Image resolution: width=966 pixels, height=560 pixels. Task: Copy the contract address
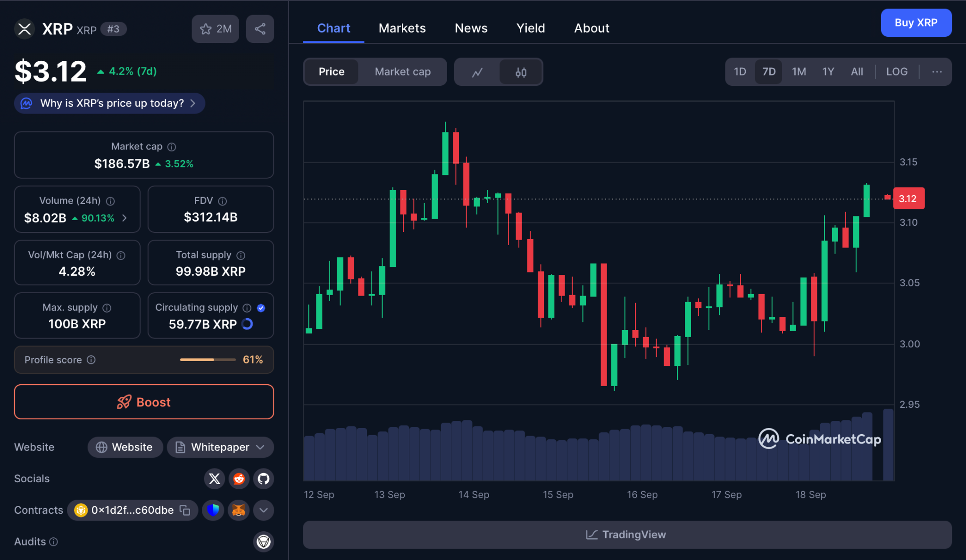[x=185, y=510]
